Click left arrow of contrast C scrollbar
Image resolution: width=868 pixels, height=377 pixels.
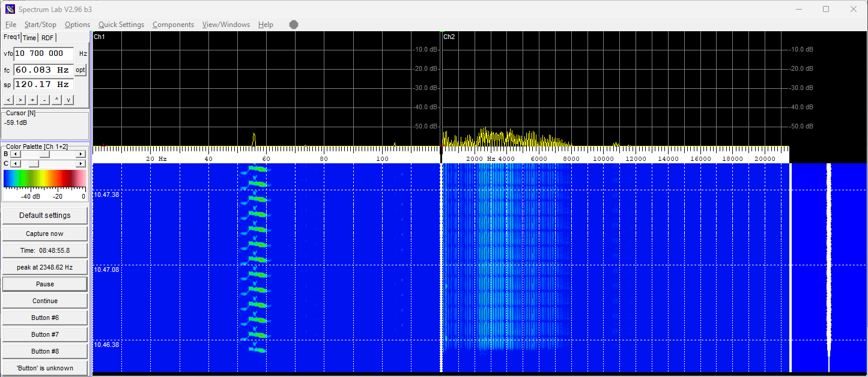15,163
